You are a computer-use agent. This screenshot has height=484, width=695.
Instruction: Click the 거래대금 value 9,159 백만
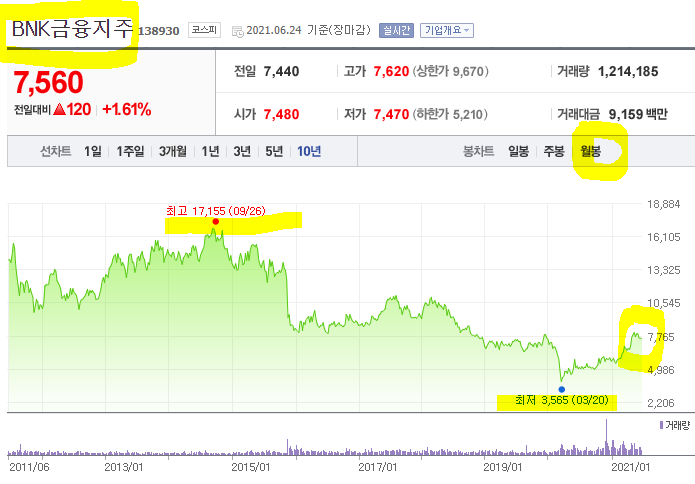tap(638, 114)
